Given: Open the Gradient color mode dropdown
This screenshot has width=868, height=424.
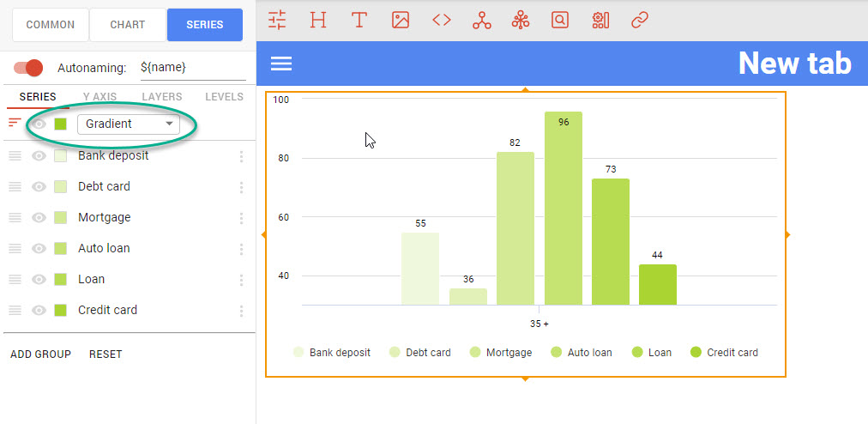Looking at the screenshot, I should click(x=129, y=124).
